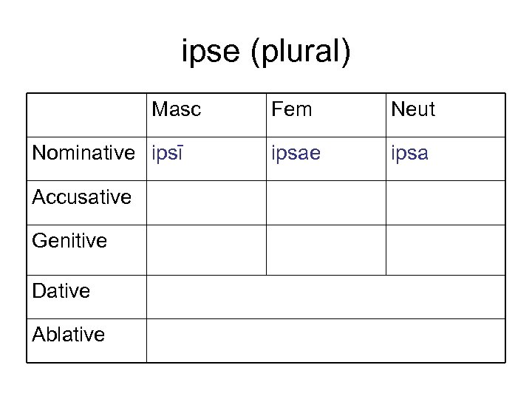Select the wide empty Ablative answer cell
This screenshot has height=399, width=532.
[x=326, y=341]
